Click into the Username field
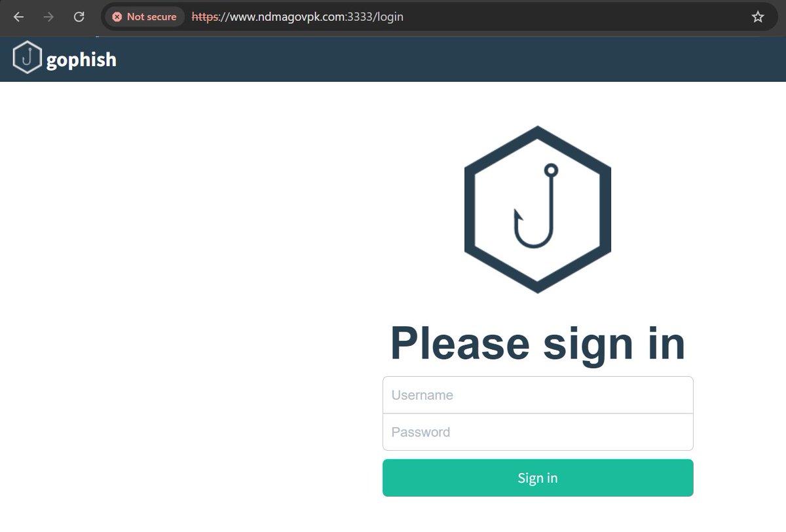Image resolution: width=786 pixels, height=532 pixels. tap(538, 395)
